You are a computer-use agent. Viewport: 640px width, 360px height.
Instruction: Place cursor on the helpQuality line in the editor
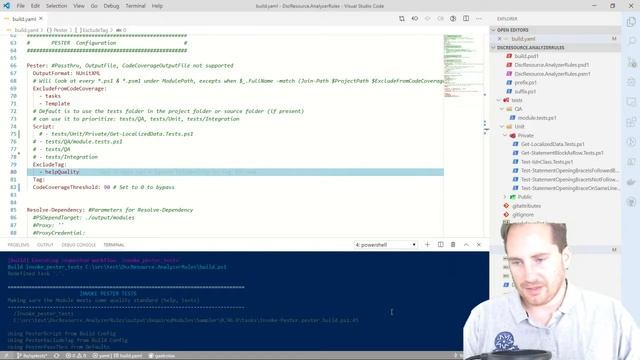pyautogui.click(x=235, y=172)
